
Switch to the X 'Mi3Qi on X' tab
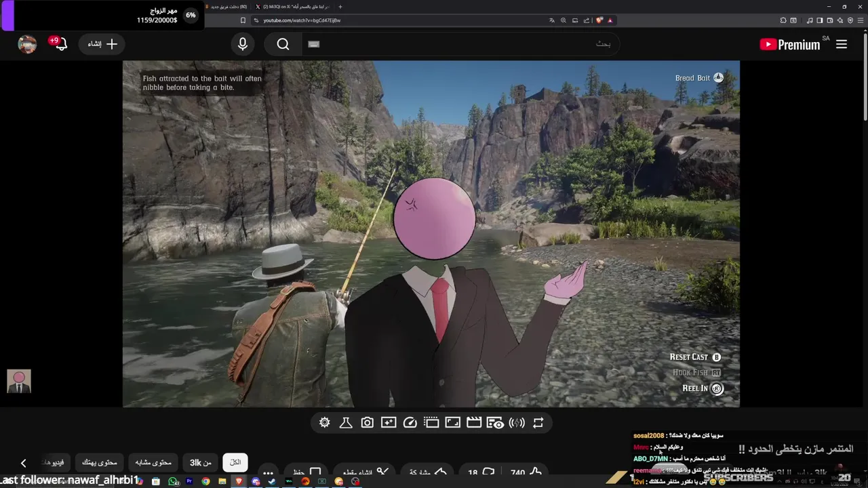tap(292, 7)
